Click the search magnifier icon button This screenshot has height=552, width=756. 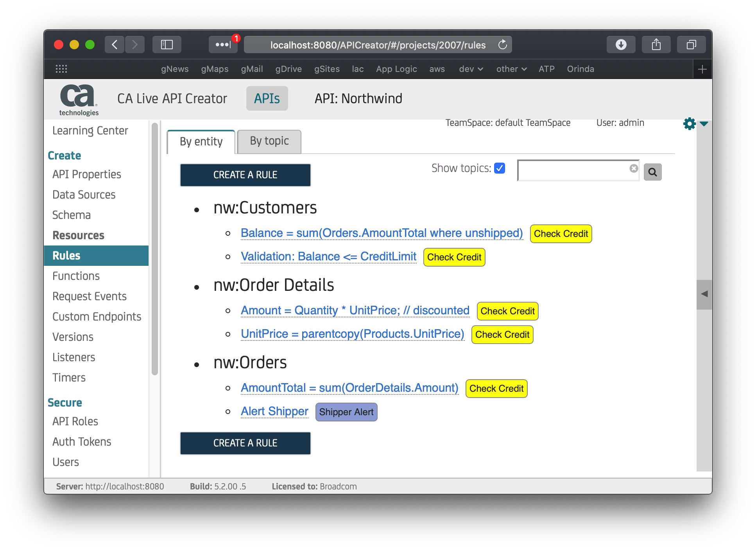652,172
